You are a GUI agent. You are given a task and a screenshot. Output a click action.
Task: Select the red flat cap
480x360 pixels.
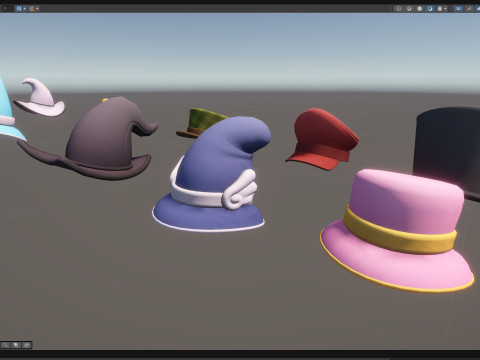tap(322, 138)
